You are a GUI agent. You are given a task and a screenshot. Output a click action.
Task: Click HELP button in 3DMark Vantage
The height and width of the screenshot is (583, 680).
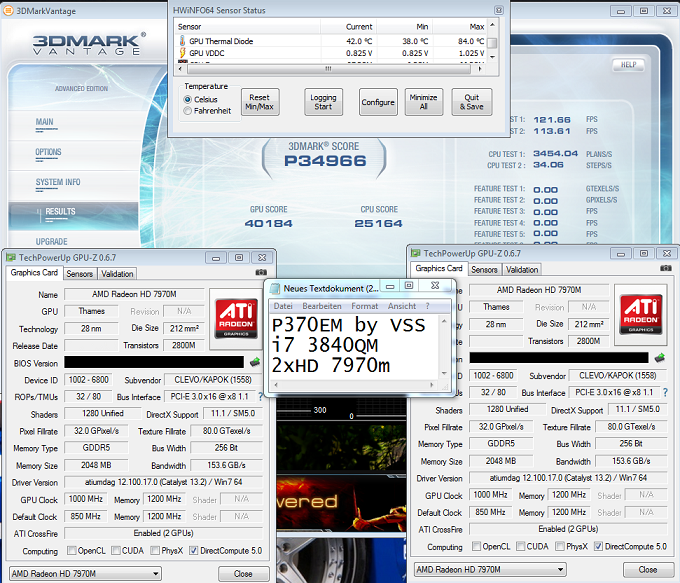[x=628, y=65]
